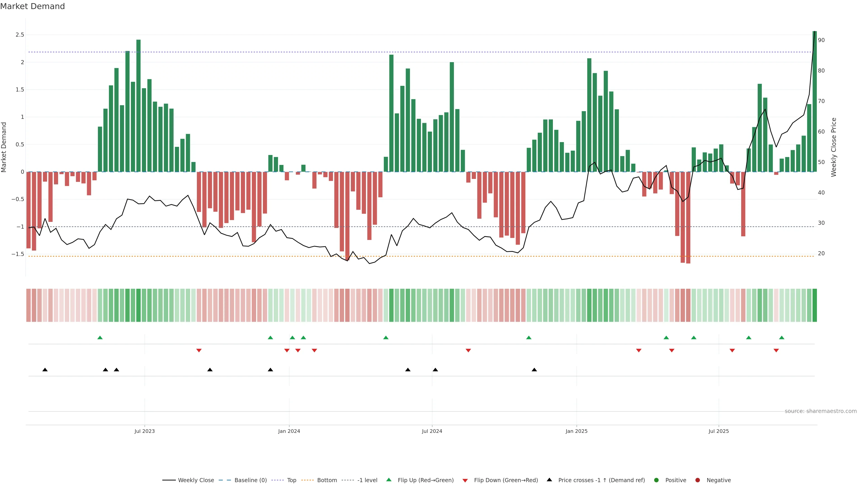The height and width of the screenshot is (488, 868).
Task: Click the leftmost red Flip Down marker
Action: [199, 351]
